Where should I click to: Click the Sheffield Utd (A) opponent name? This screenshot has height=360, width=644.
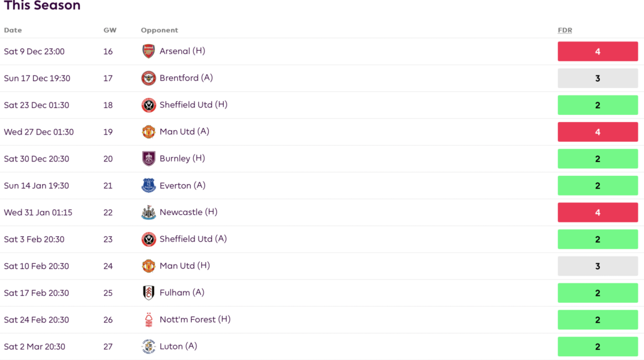193,239
